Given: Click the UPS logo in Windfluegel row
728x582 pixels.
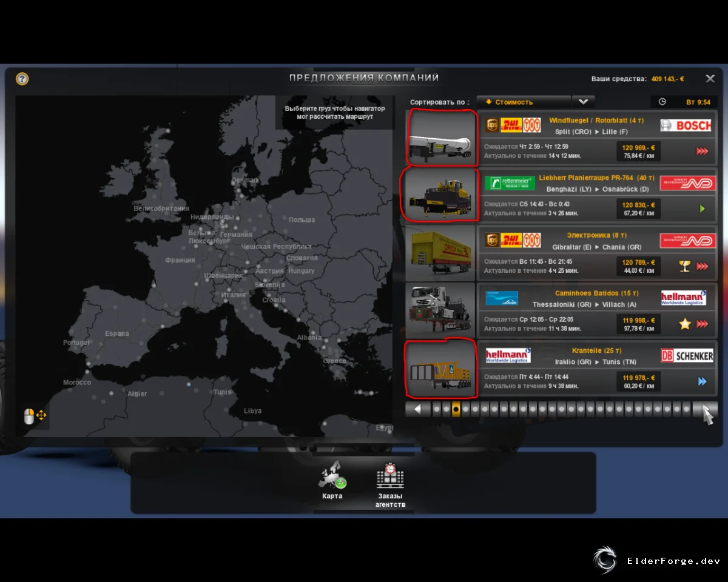Looking at the screenshot, I should point(491,125).
